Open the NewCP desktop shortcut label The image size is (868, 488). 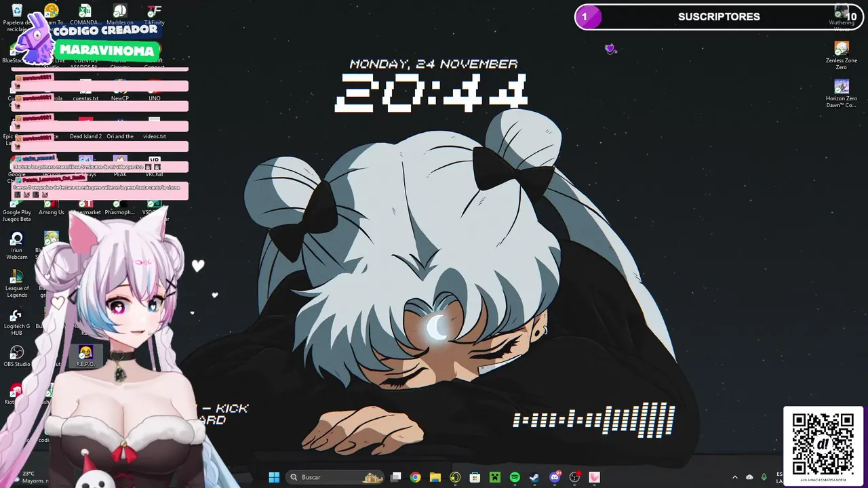point(120,98)
